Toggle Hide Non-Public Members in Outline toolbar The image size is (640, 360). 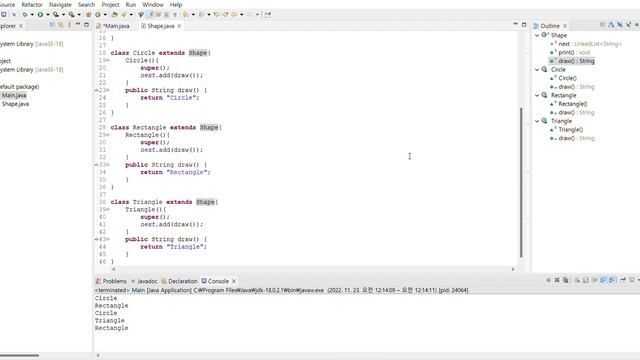click(637, 25)
